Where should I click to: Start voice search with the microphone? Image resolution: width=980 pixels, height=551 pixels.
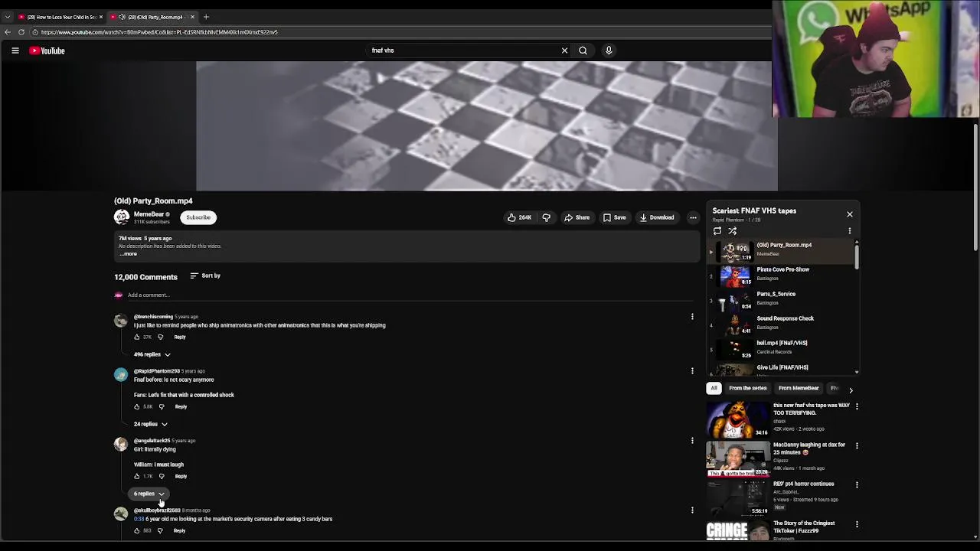click(x=609, y=51)
